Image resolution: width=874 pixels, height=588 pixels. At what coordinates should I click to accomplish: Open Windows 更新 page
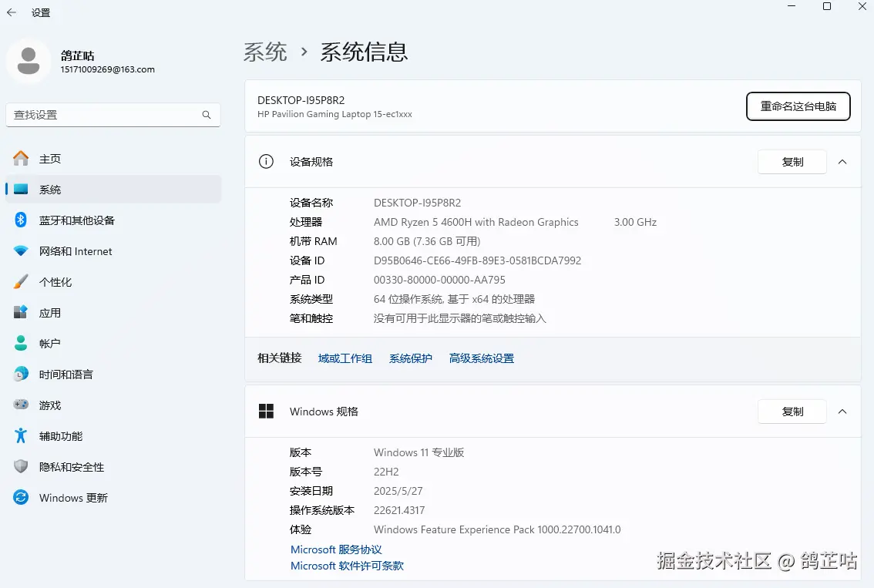pos(113,497)
